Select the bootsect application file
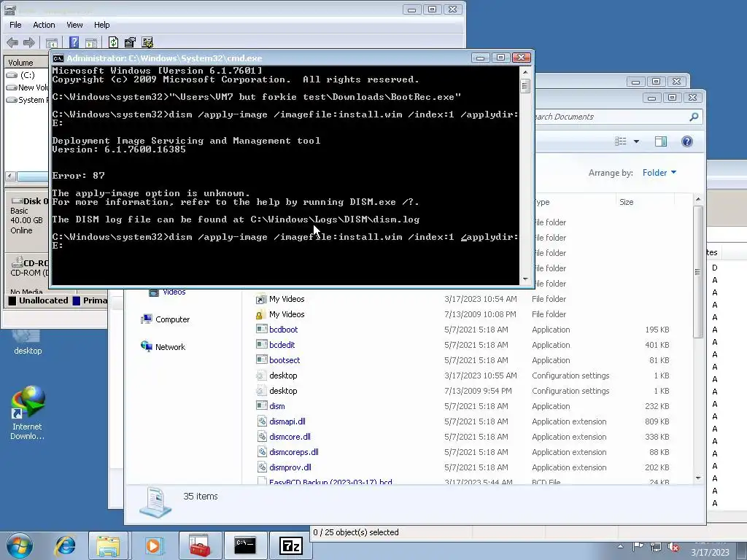 click(463, 360)
